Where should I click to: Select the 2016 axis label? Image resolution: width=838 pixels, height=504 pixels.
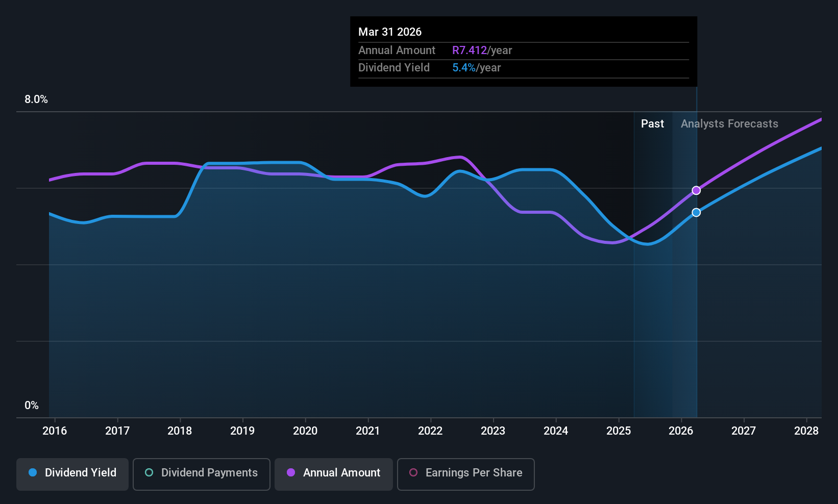coord(55,431)
